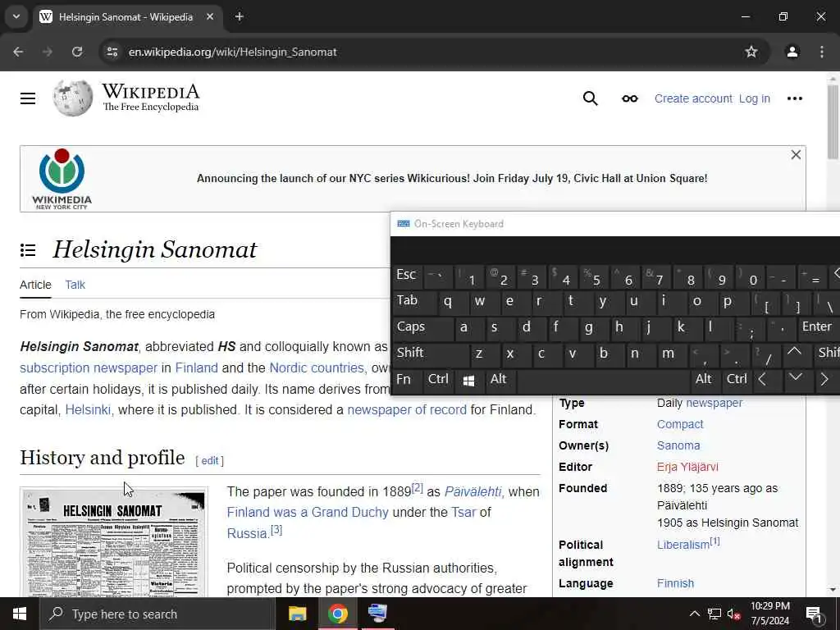Tap the Esc key on the on-screen keyboard

pyautogui.click(x=407, y=276)
